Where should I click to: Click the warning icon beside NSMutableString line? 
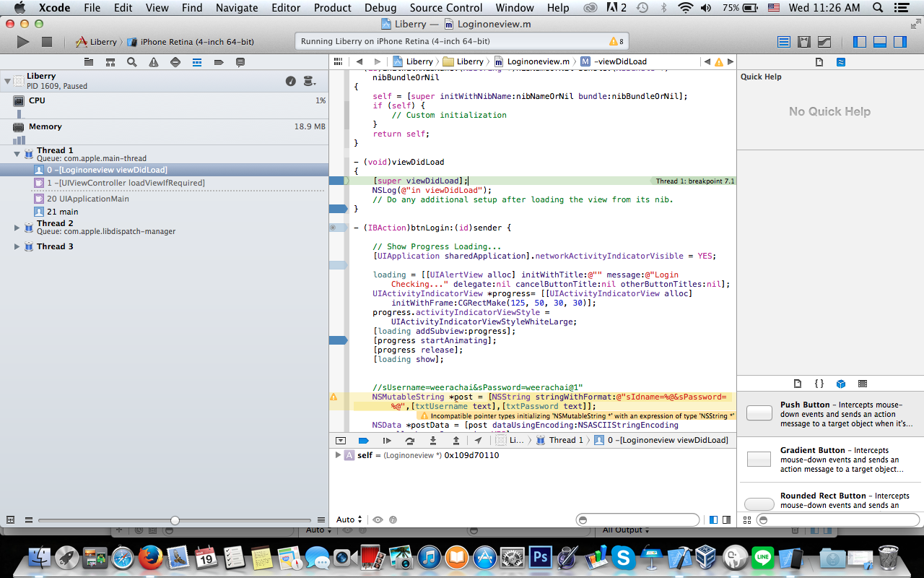click(x=334, y=397)
